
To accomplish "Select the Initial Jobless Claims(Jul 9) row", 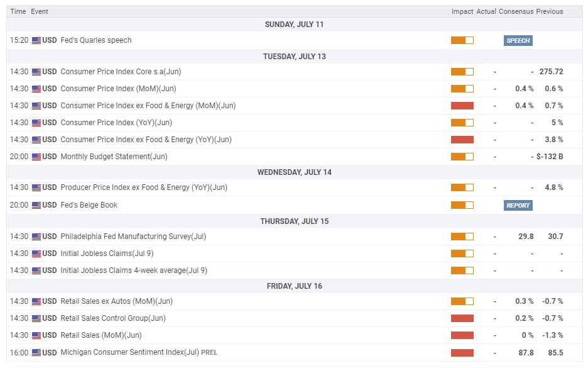I will 107,254.
